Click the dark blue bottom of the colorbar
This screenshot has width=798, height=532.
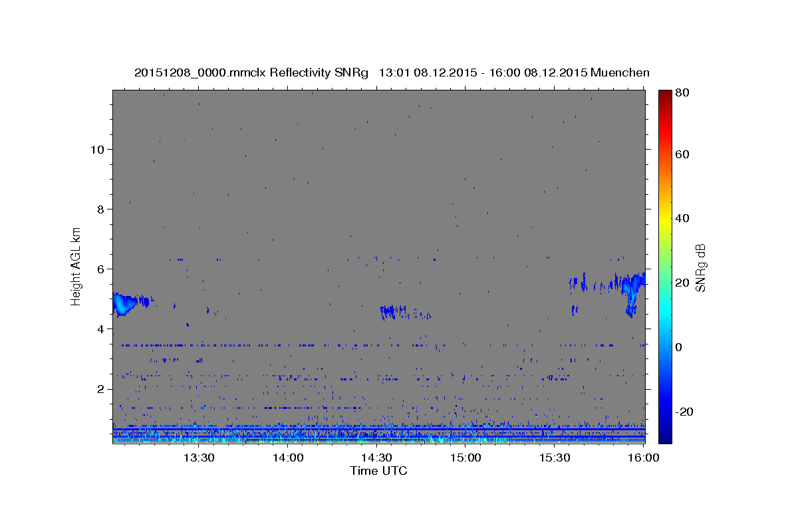tap(665, 436)
